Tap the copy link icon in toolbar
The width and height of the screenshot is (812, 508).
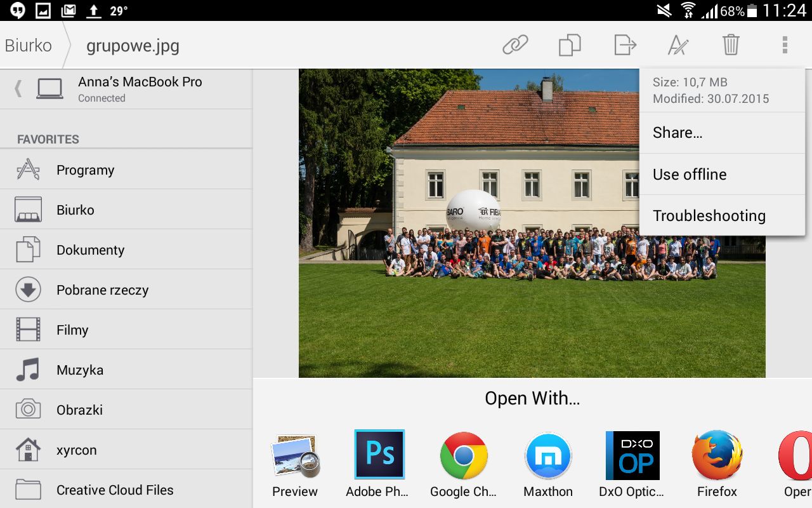click(x=515, y=45)
